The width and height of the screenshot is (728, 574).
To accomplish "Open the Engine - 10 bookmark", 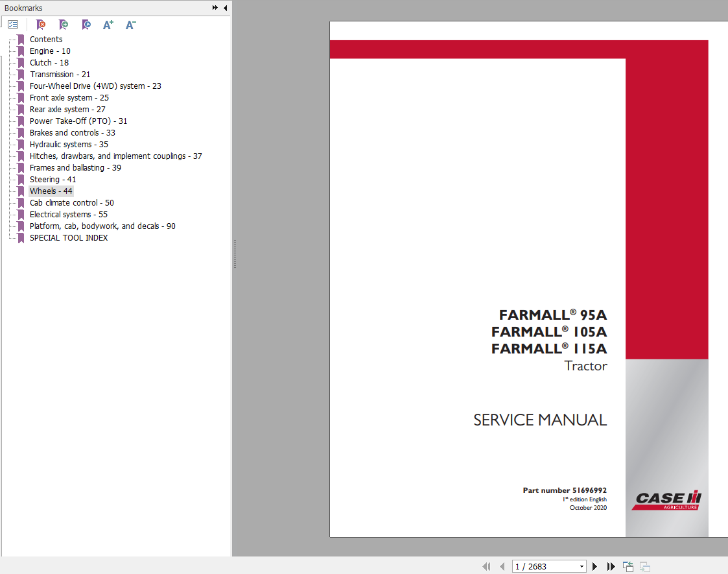I will [50, 51].
